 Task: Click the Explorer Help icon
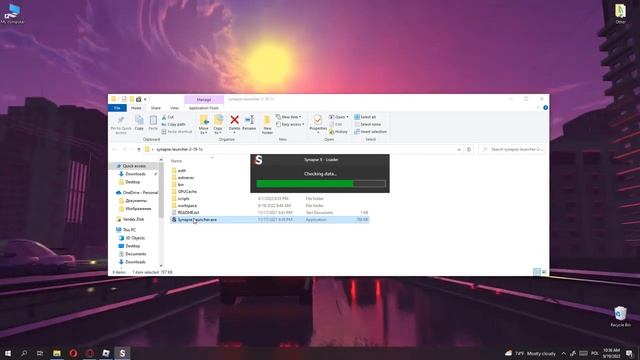click(545, 108)
